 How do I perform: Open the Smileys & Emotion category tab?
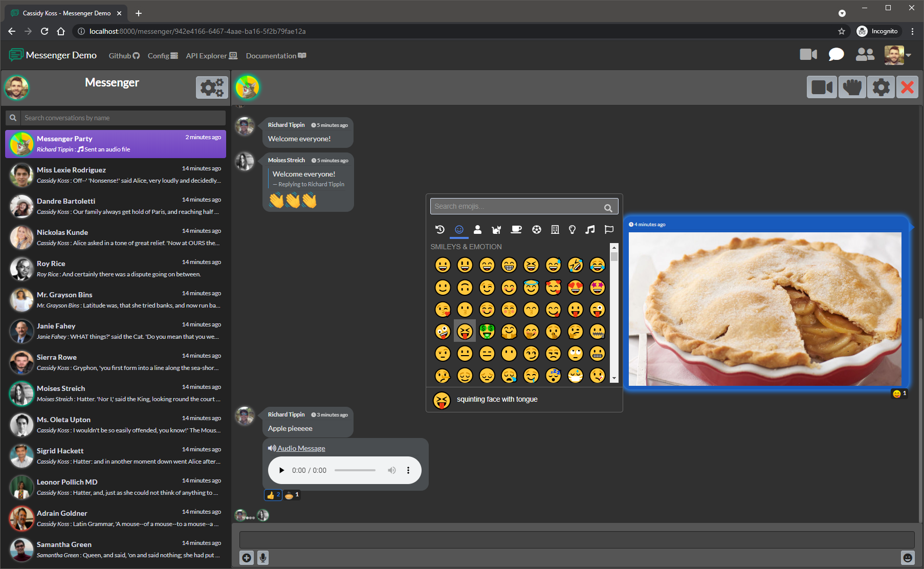pyautogui.click(x=459, y=230)
